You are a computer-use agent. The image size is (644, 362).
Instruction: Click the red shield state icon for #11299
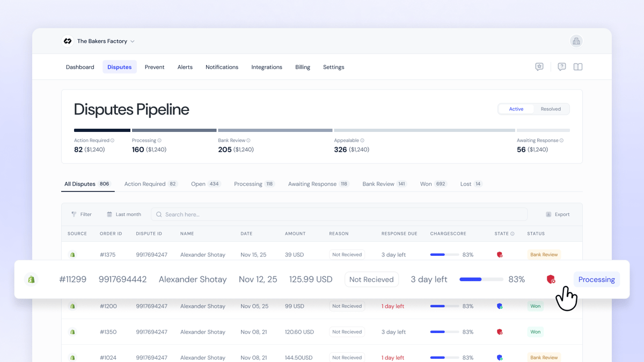(x=551, y=279)
